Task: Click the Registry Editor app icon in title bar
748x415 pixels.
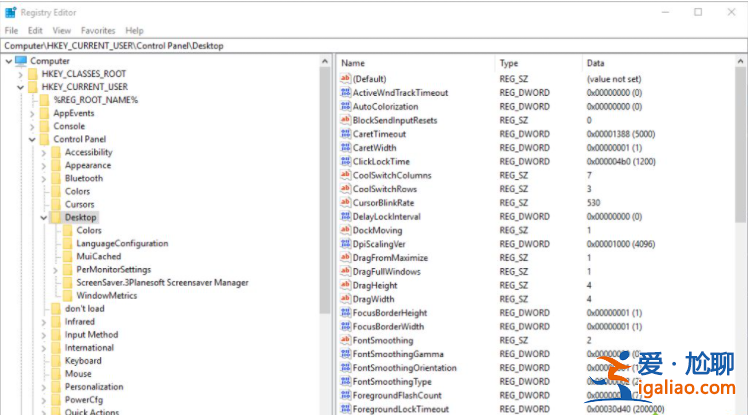Action: pyautogui.click(x=11, y=12)
